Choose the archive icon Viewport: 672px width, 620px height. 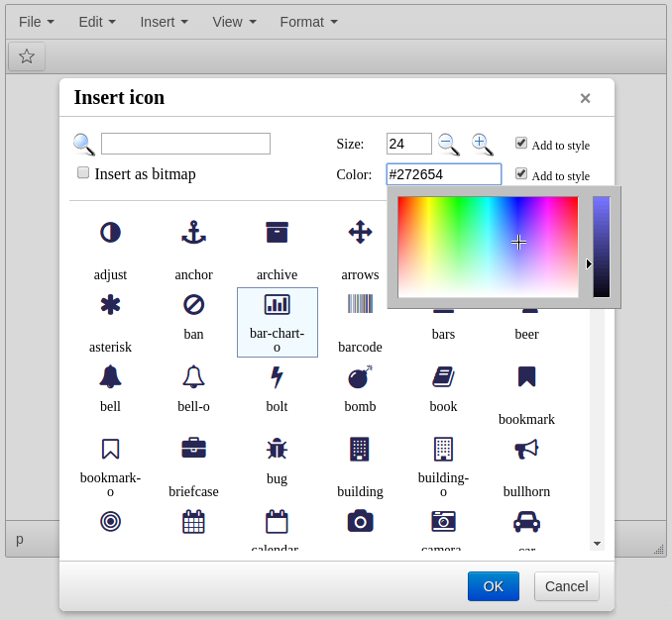point(277,233)
